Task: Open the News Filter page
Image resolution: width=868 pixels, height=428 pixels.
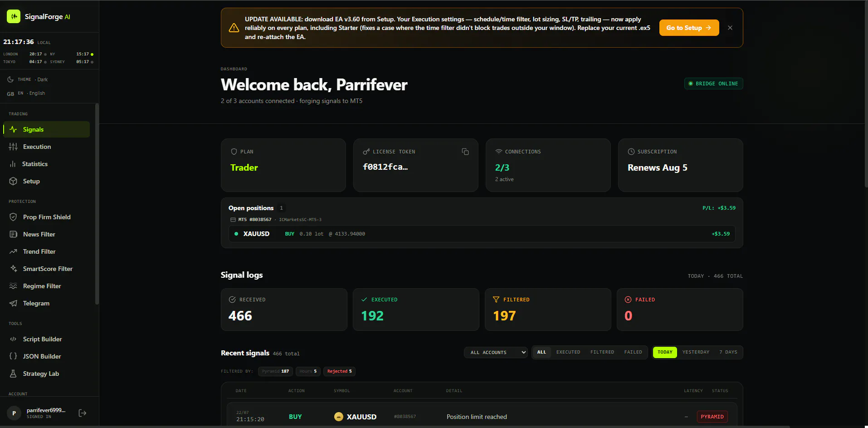Action: pos(46,234)
